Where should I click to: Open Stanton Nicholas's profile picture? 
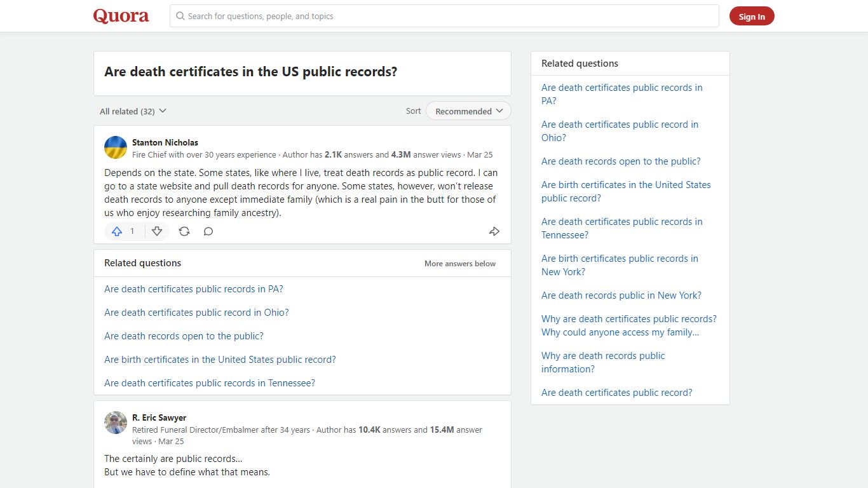(x=116, y=147)
